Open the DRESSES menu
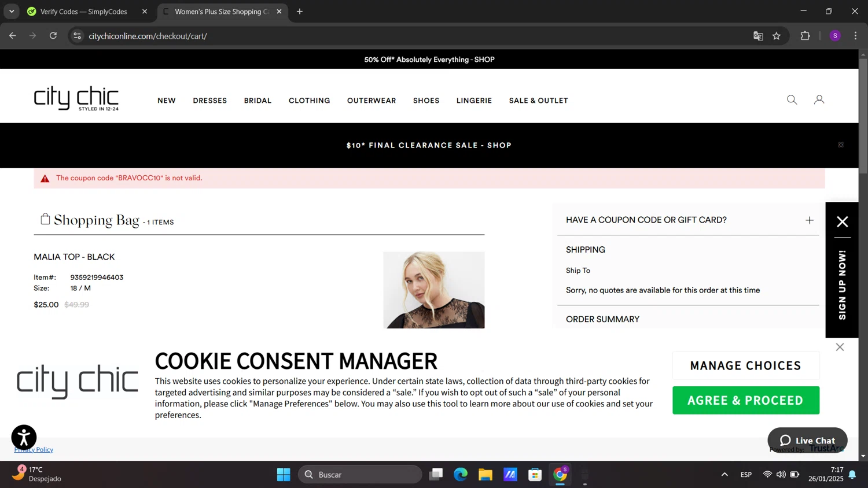 [210, 101]
